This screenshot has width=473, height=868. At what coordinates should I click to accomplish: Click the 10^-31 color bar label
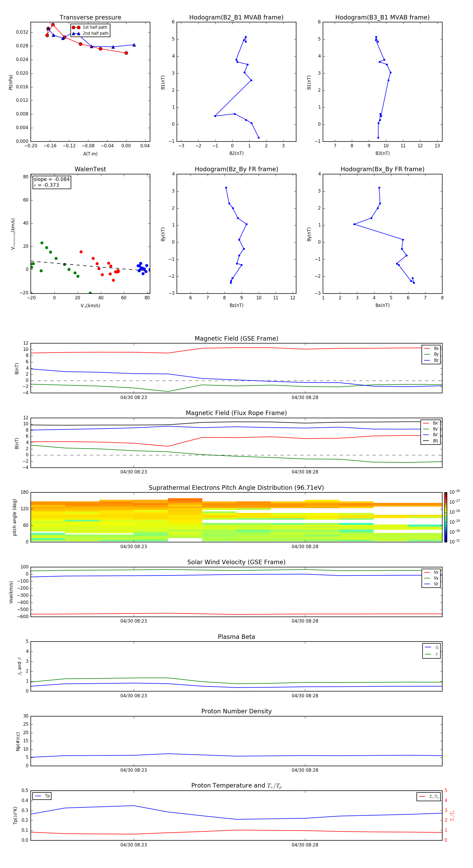click(455, 542)
